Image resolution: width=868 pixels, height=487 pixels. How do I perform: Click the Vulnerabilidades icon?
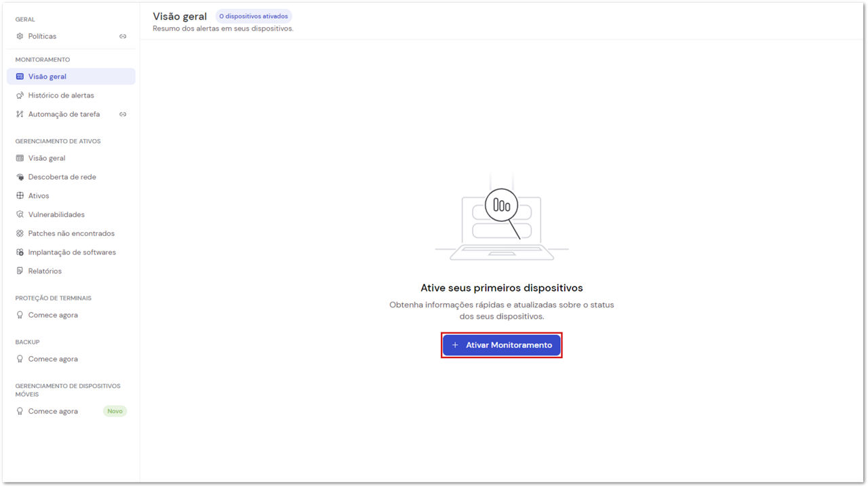[x=20, y=215]
